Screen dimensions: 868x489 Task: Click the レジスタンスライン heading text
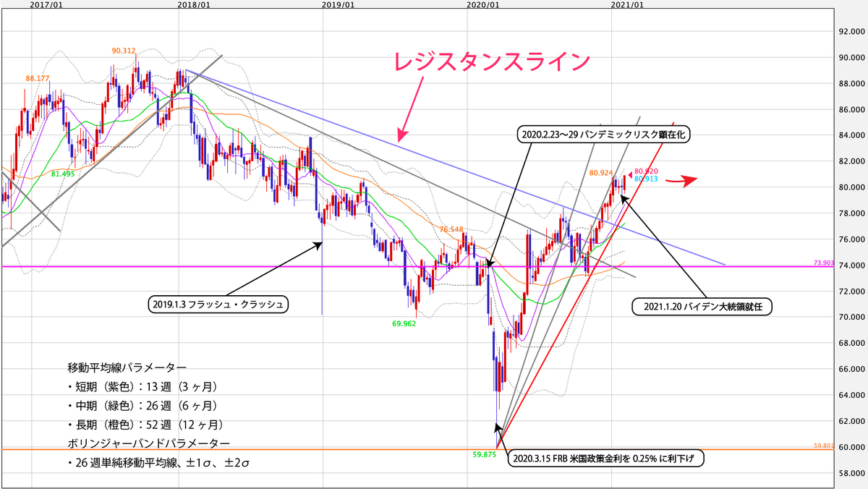click(x=493, y=62)
